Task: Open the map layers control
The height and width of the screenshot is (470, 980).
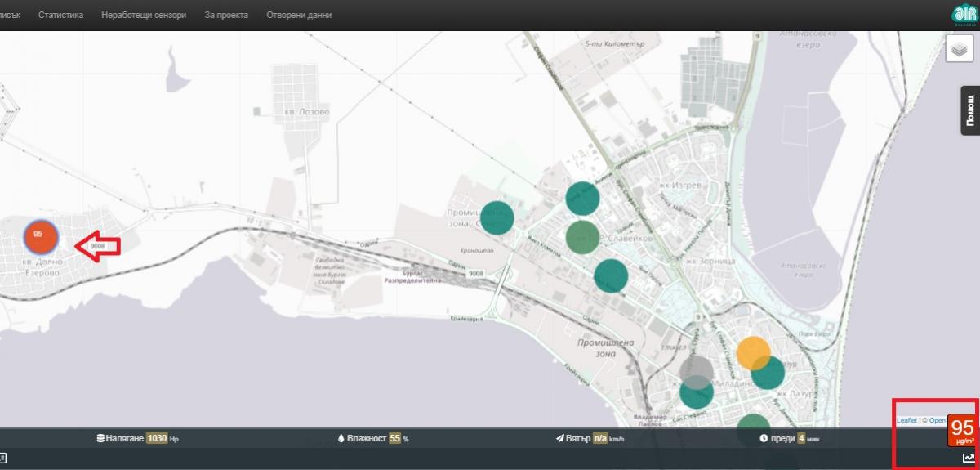Action: (959, 49)
